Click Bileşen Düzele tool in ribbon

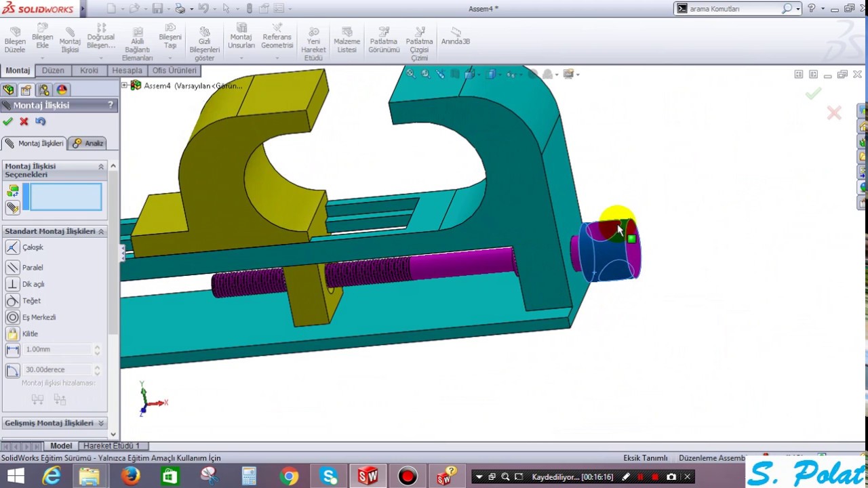(15, 41)
